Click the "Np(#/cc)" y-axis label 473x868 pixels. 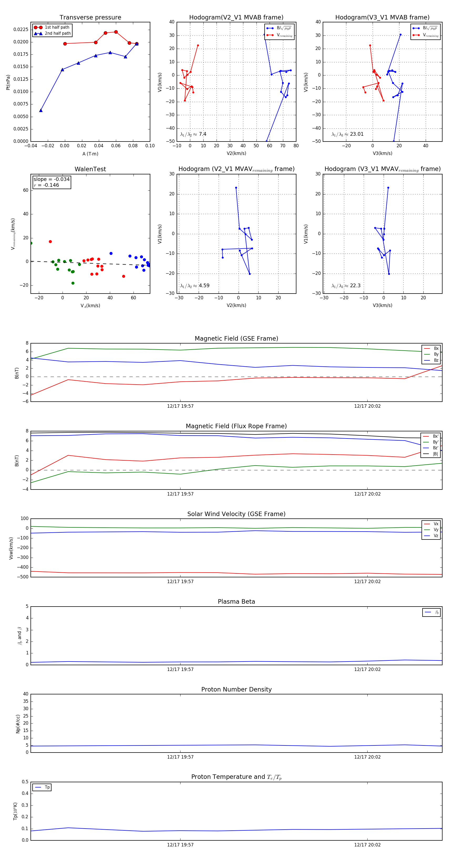pos(18,723)
